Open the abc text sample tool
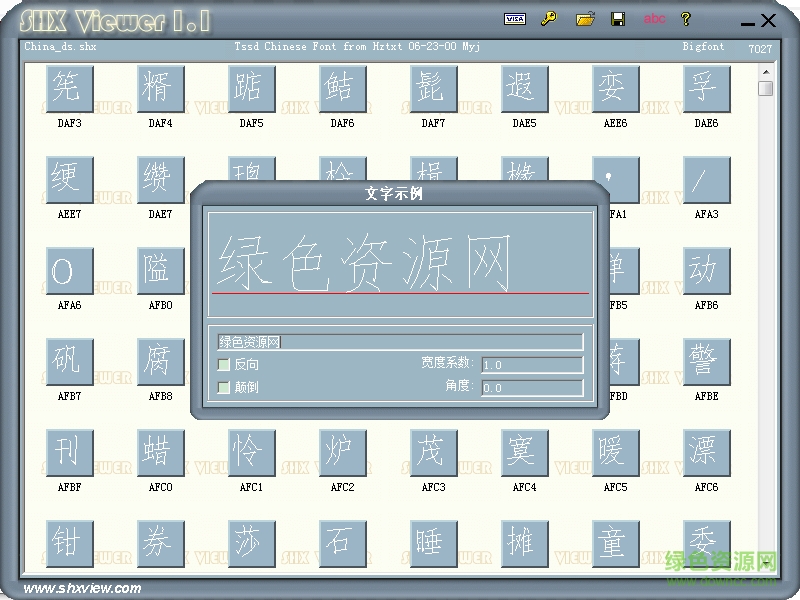This screenshot has width=800, height=600. click(655, 18)
